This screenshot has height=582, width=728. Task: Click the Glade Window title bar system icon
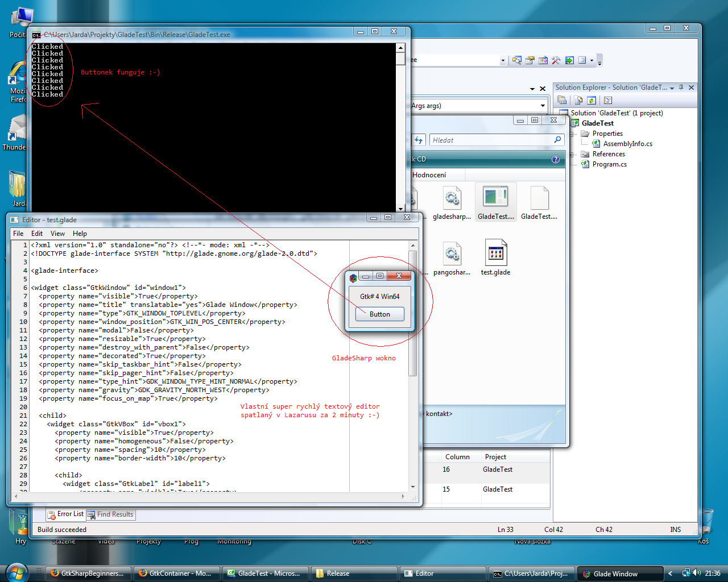click(353, 277)
